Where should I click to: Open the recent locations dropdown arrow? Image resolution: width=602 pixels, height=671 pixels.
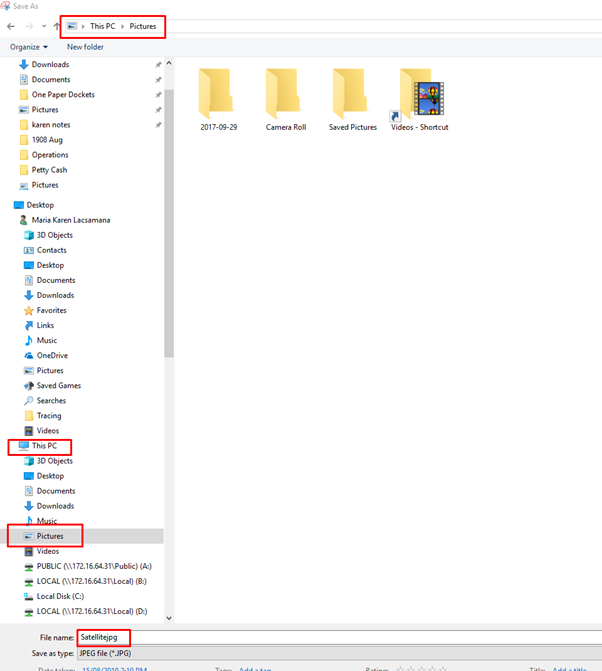point(44,26)
